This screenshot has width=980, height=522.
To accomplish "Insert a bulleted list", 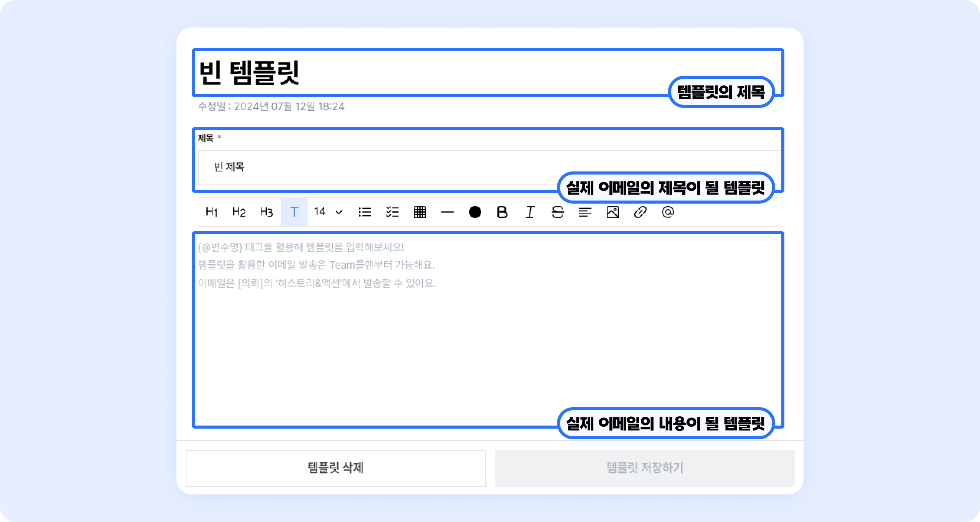I will 365,212.
